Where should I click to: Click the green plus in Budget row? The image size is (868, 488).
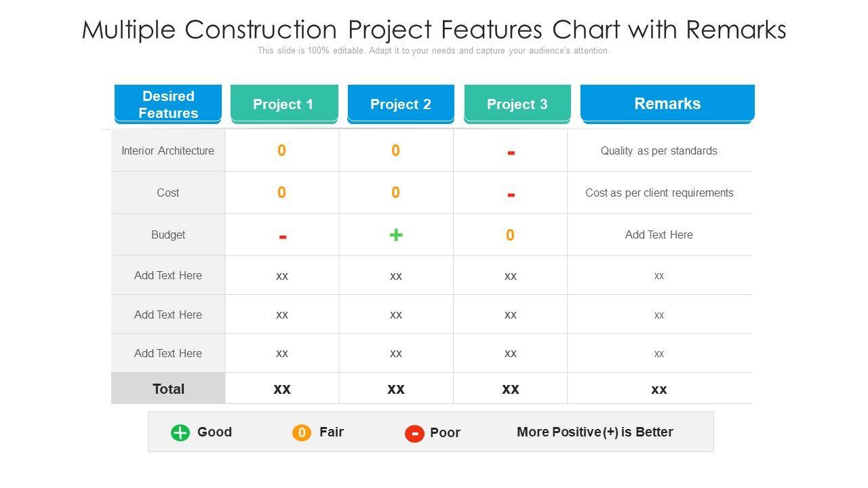pyautogui.click(x=396, y=235)
